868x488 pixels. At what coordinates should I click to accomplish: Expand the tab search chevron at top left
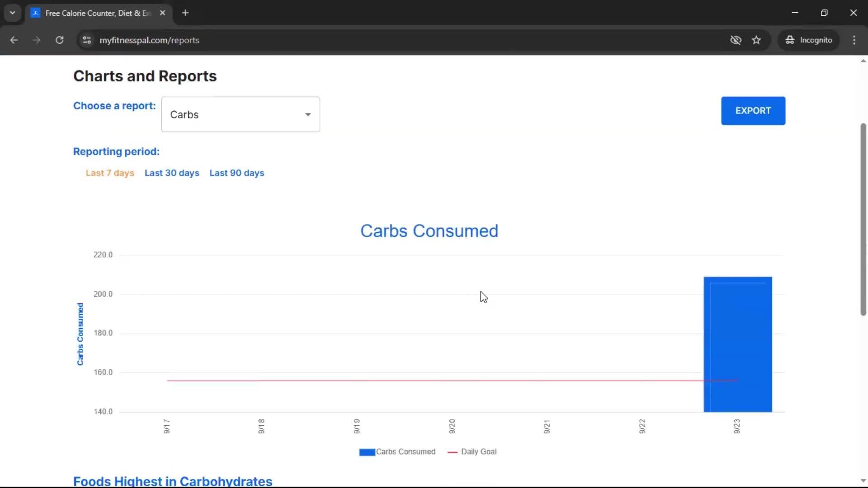(x=13, y=13)
